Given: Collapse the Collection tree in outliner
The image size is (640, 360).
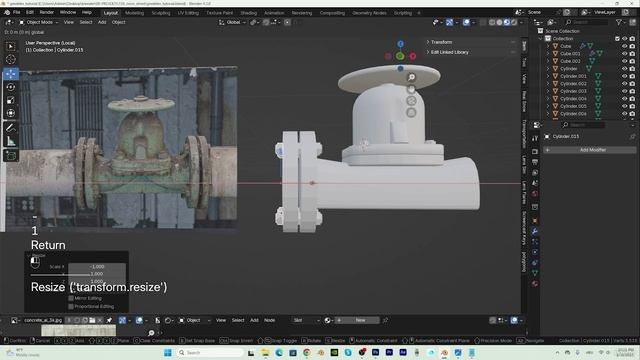Looking at the screenshot, I should coord(541,39).
